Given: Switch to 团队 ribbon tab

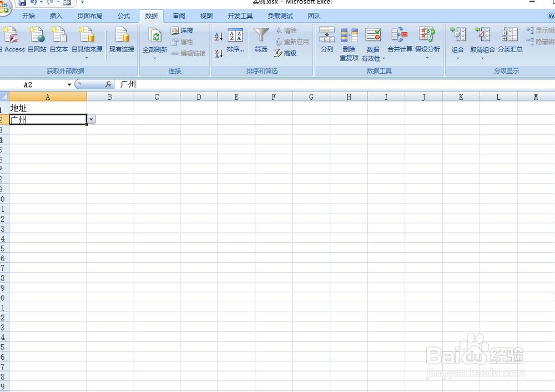Looking at the screenshot, I should [x=314, y=16].
